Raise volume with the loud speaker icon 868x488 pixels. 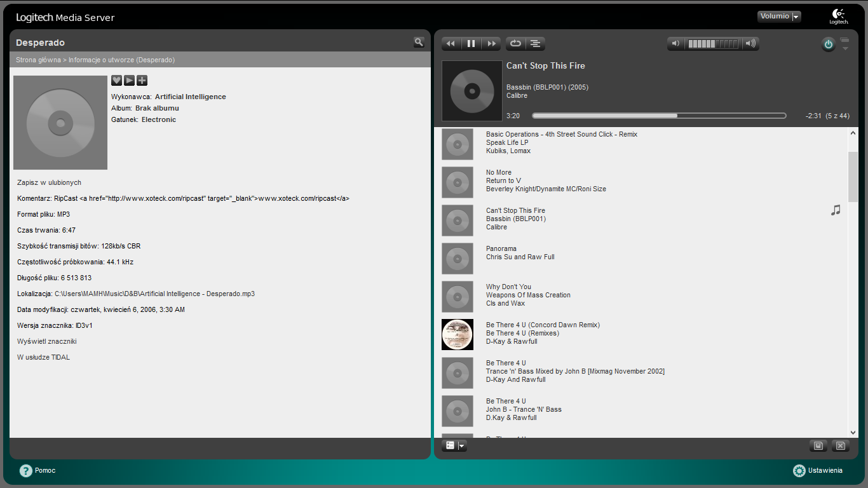750,44
